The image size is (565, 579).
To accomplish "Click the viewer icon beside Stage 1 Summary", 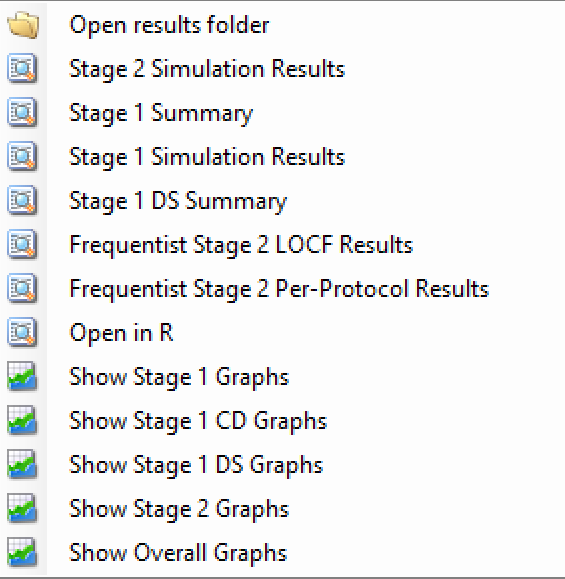I will pos(22,113).
